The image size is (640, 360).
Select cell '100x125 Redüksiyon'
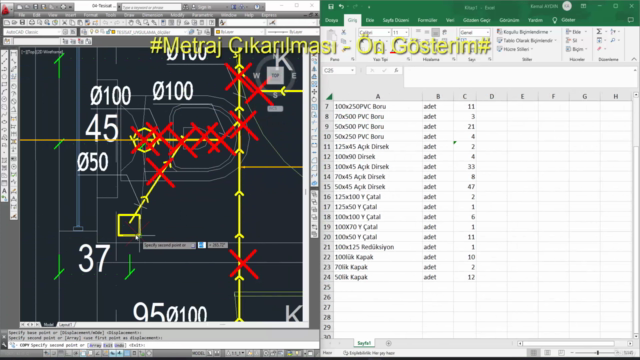coord(378,247)
